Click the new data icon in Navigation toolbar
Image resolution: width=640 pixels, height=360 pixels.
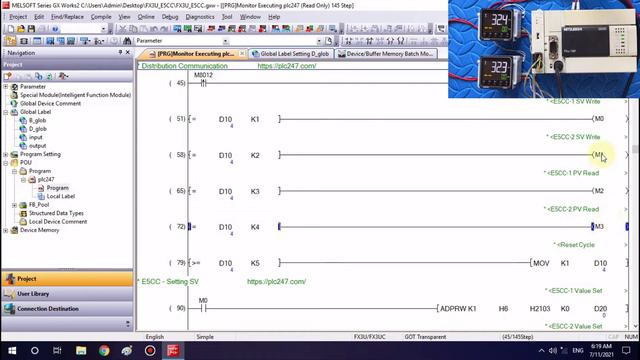(8, 76)
